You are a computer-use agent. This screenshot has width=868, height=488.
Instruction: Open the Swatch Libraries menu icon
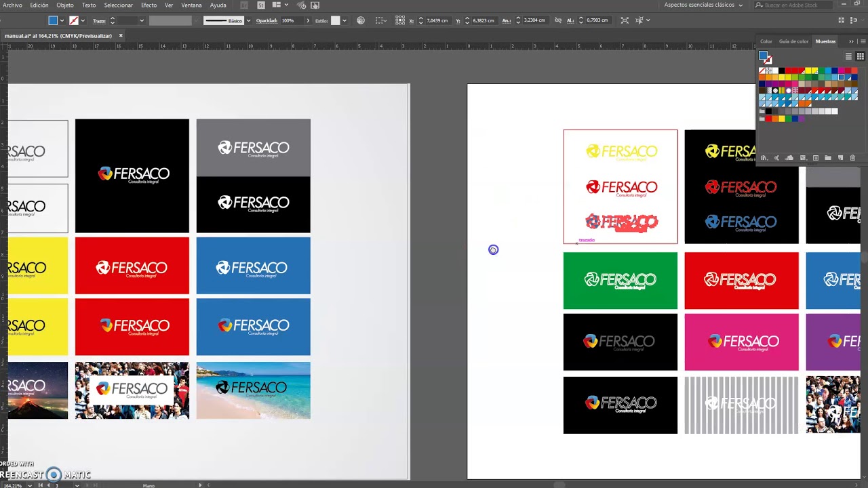(x=764, y=158)
